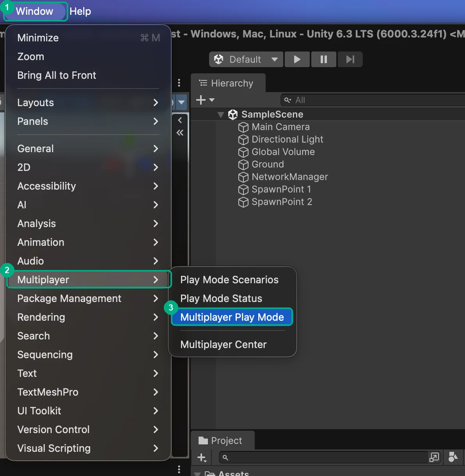The width and height of the screenshot is (465, 476).
Task: Click the Multiplayer row chevron arrow
Action: (156, 280)
